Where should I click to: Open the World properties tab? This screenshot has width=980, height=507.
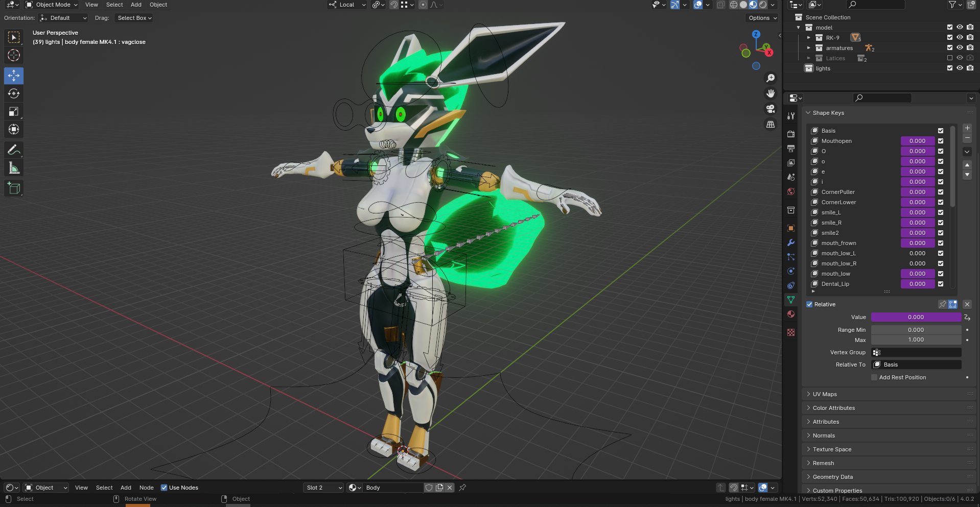(791, 191)
